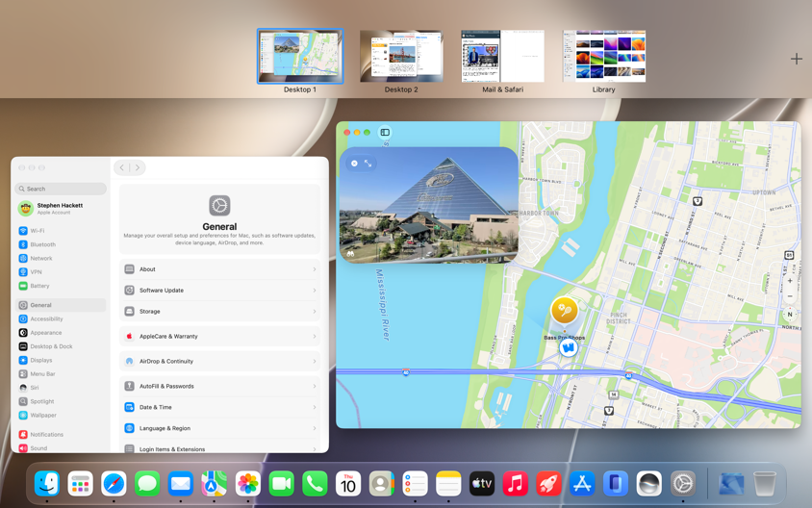Open the Downloads folder in Dock
The image size is (812, 508).
click(x=731, y=484)
